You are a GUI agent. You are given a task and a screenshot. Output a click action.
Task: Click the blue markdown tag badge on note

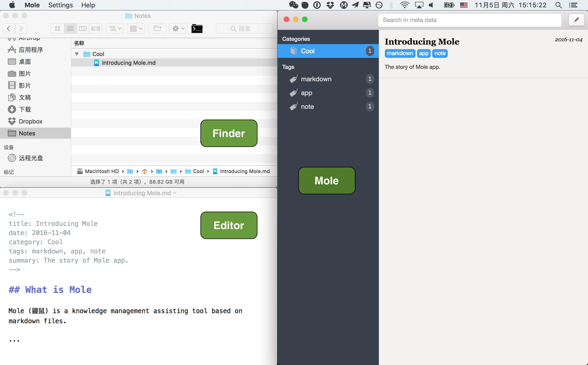pyautogui.click(x=400, y=53)
